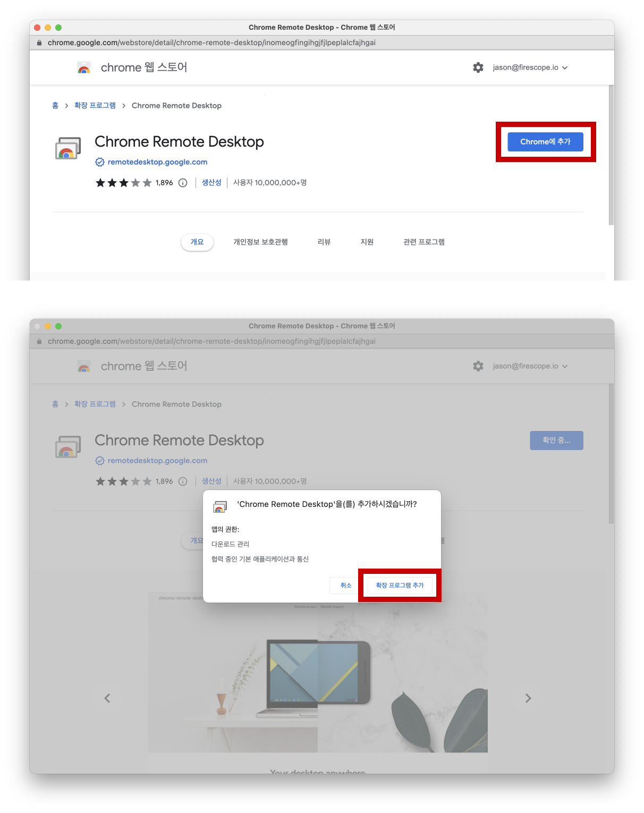Click the verified badge beside remotedesktop.google.com
Image resolution: width=644 pixels, height=813 pixels.
click(x=100, y=162)
